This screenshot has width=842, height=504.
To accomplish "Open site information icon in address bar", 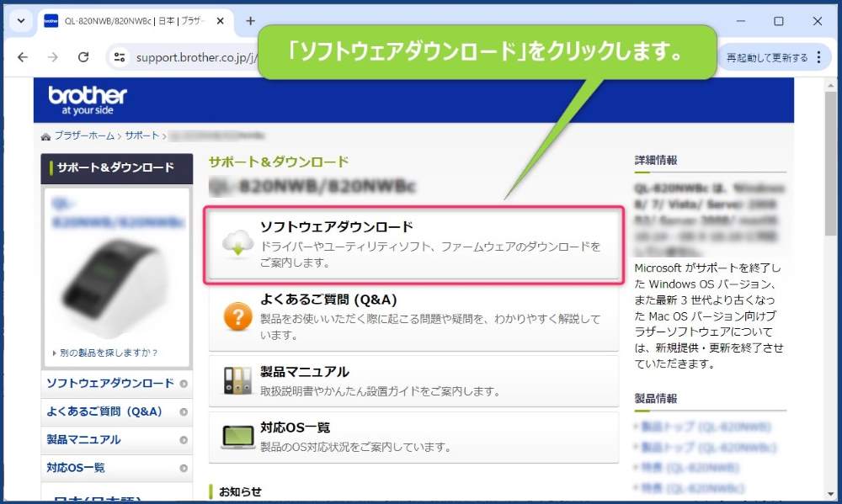I will point(120,57).
